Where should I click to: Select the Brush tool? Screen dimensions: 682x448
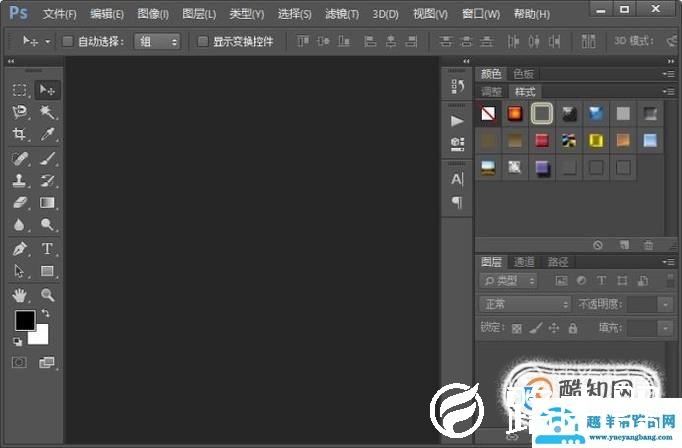click(47, 159)
